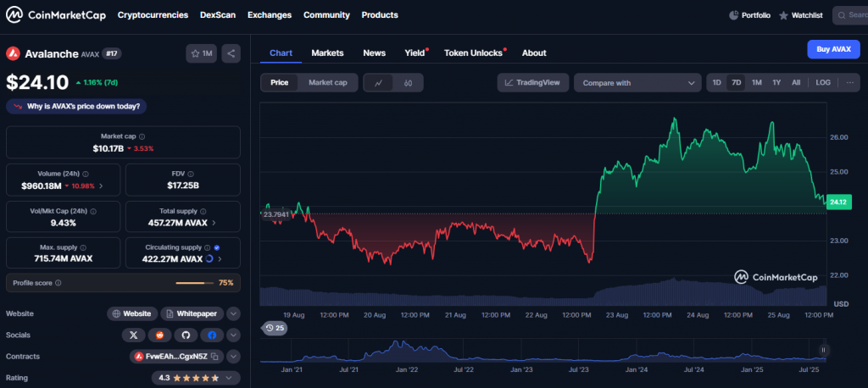The height and width of the screenshot is (388, 868).
Task: Select the Price toggle
Action: tap(280, 82)
